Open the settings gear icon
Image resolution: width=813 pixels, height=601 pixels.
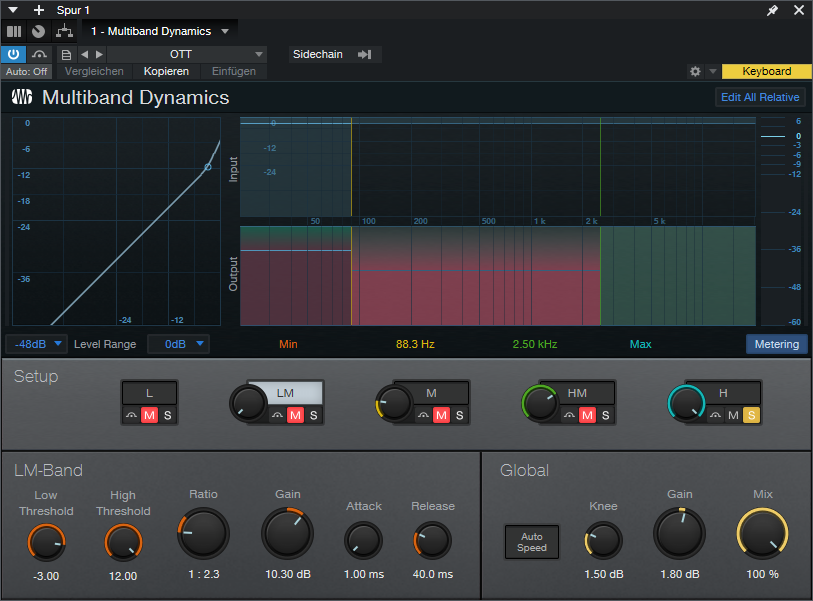695,72
